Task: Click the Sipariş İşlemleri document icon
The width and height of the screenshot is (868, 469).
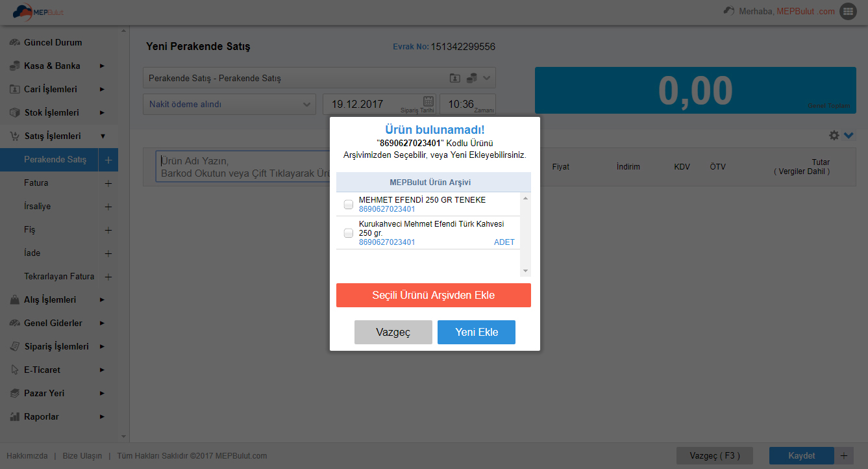Action: click(14, 346)
